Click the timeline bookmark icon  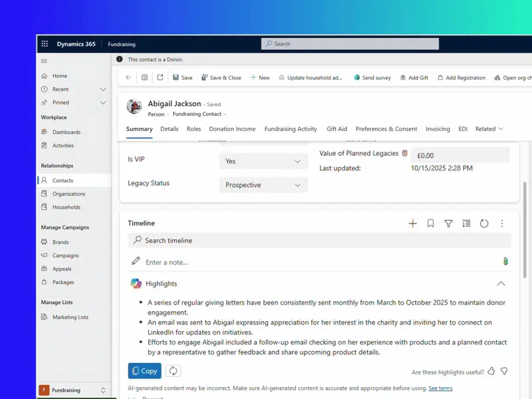[430, 223]
